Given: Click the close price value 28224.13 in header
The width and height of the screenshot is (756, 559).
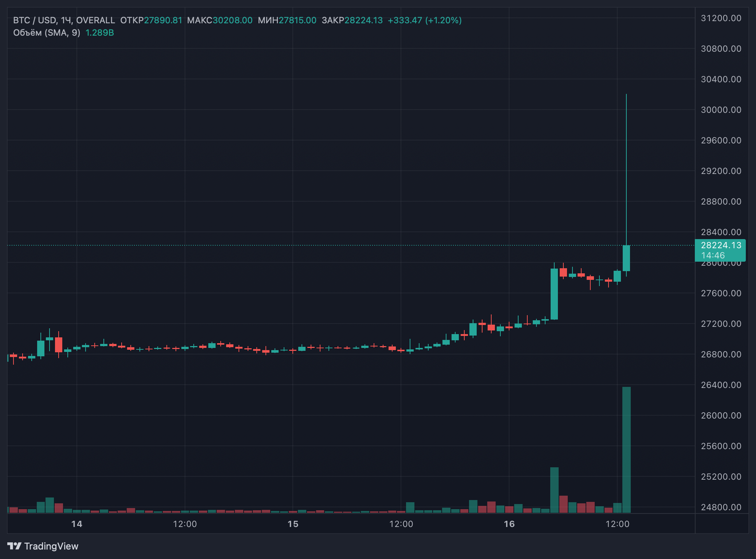Looking at the screenshot, I should [x=363, y=20].
